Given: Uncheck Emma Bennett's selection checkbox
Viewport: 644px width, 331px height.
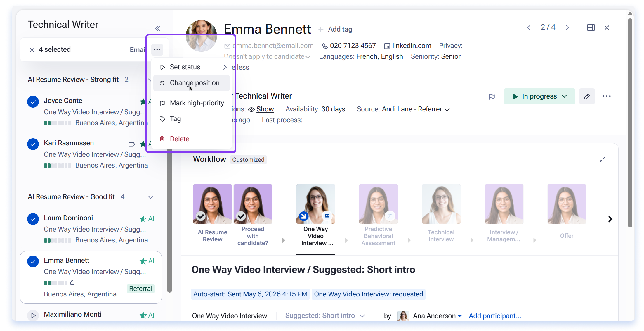Looking at the screenshot, I should (x=33, y=261).
